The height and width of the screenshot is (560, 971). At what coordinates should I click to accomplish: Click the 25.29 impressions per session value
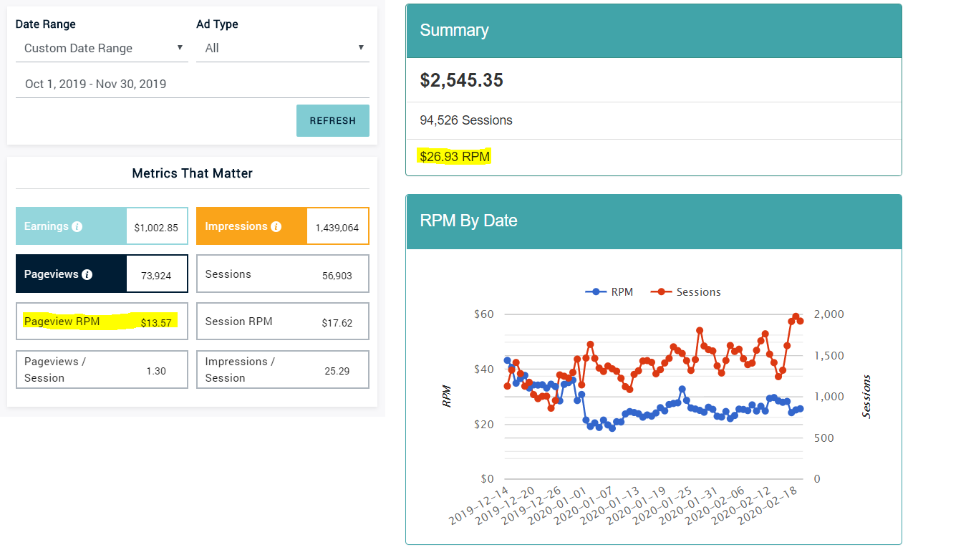[x=337, y=371]
